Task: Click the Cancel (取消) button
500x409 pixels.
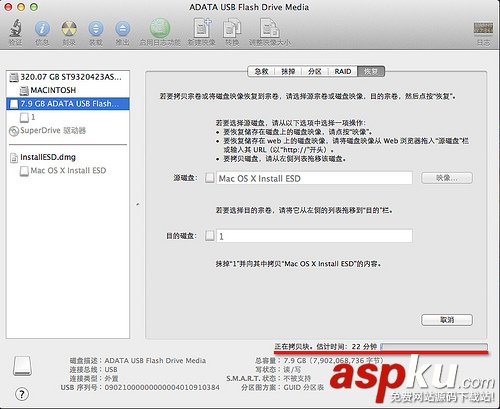Action: (447, 320)
